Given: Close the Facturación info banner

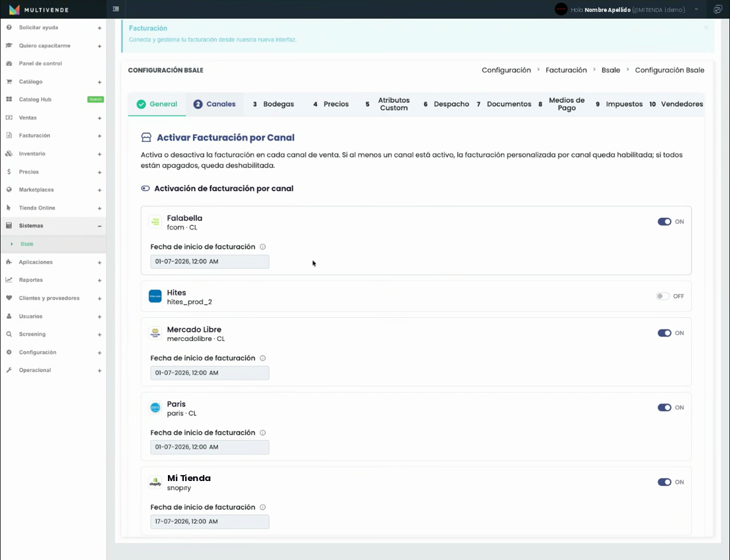Looking at the screenshot, I should pos(706,28).
